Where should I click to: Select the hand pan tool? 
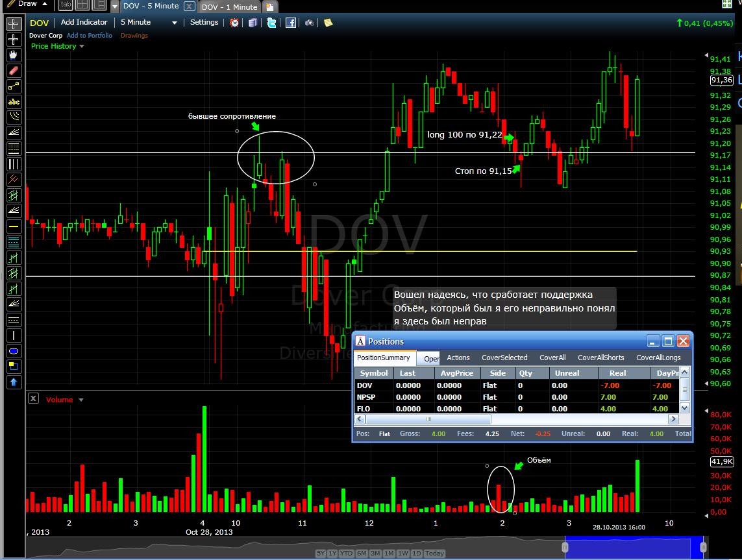point(14,55)
